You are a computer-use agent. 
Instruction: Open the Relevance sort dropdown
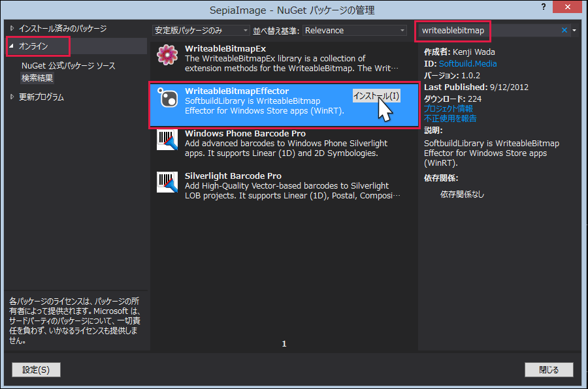click(354, 31)
